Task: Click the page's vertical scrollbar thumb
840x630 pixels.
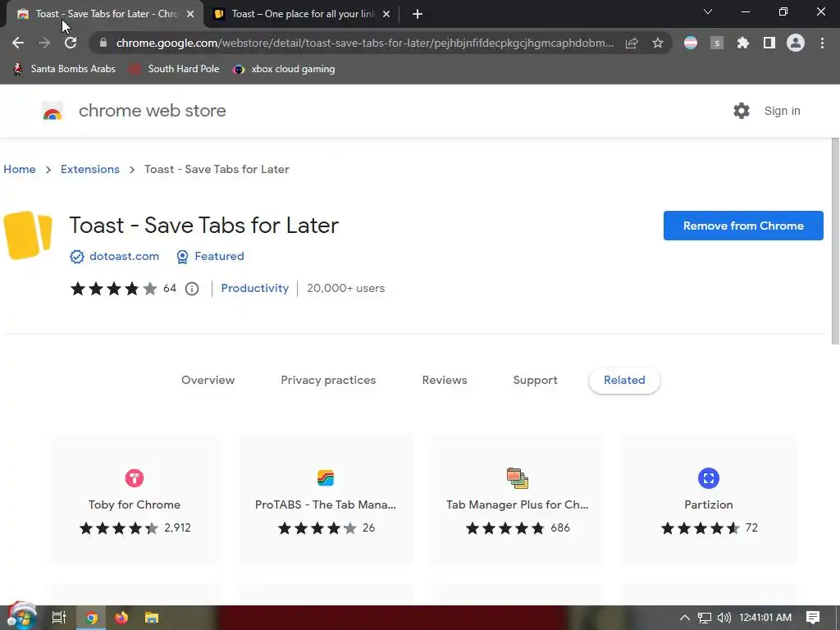Action: tap(835, 241)
